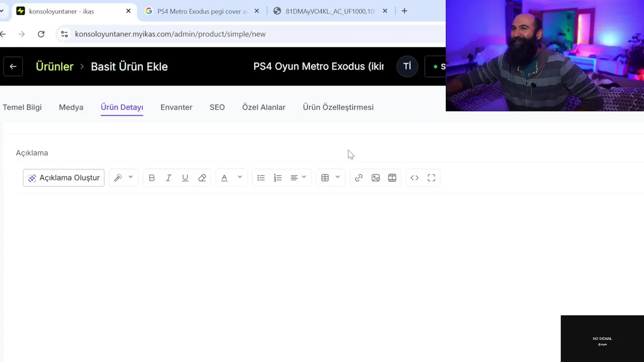Click the browser forward arrow
This screenshot has height=362, width=644.
[x=21, y=34]
